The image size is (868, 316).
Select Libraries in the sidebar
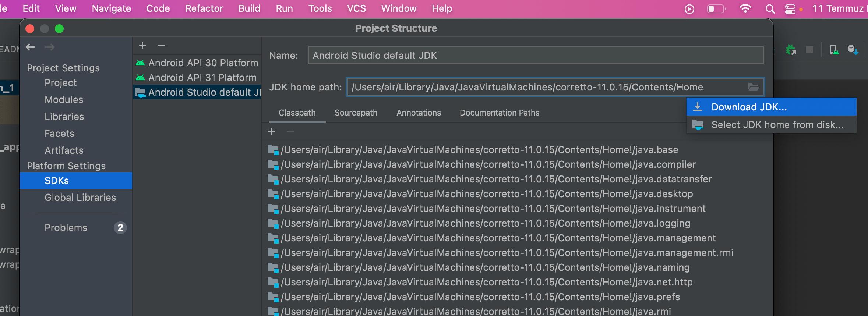coord(64,117)
